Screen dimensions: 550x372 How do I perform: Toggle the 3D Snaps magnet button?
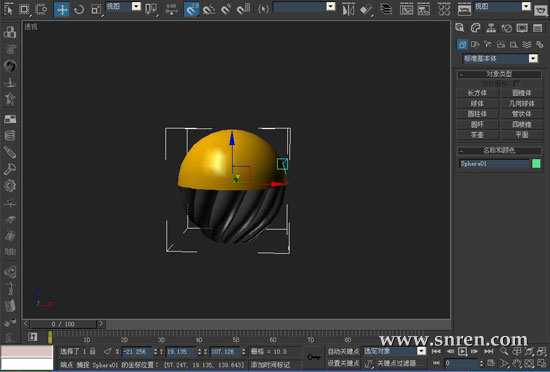(192, 9)
